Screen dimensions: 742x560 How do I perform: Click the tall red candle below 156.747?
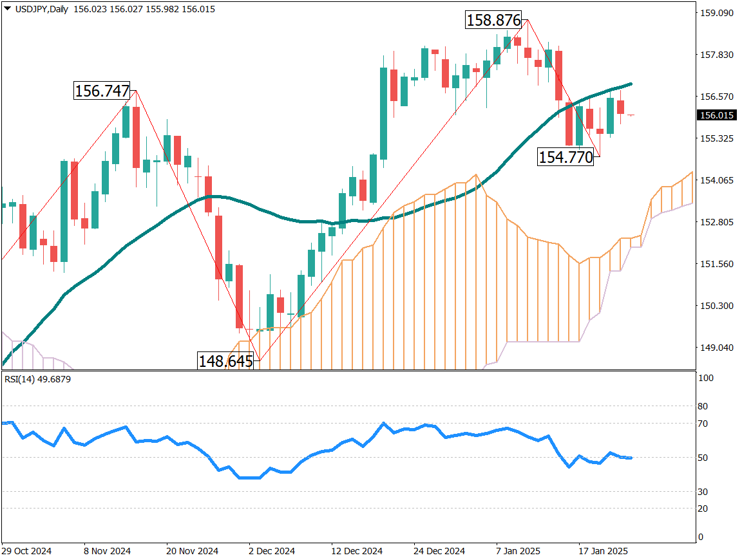coord(137,137)
